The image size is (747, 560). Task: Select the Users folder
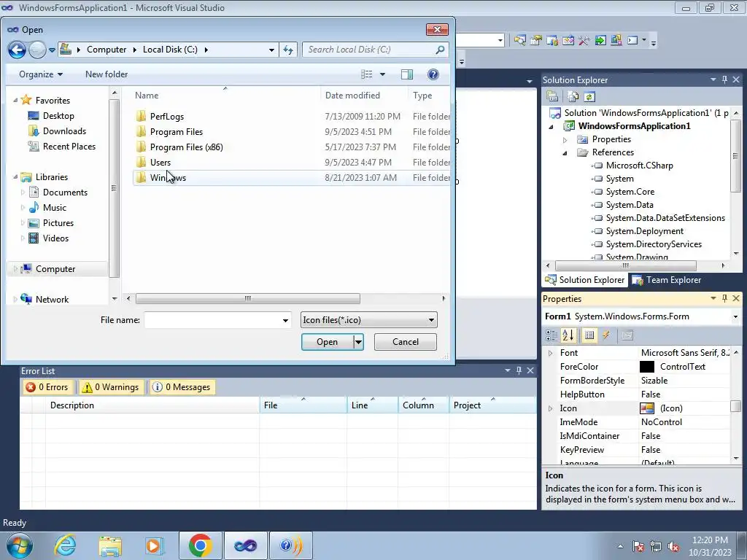coord(160,163)
